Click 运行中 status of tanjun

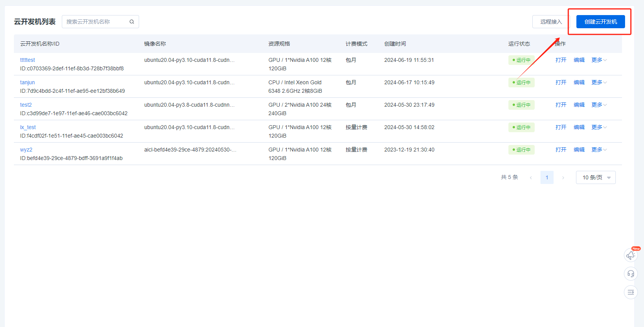(522, 82)
